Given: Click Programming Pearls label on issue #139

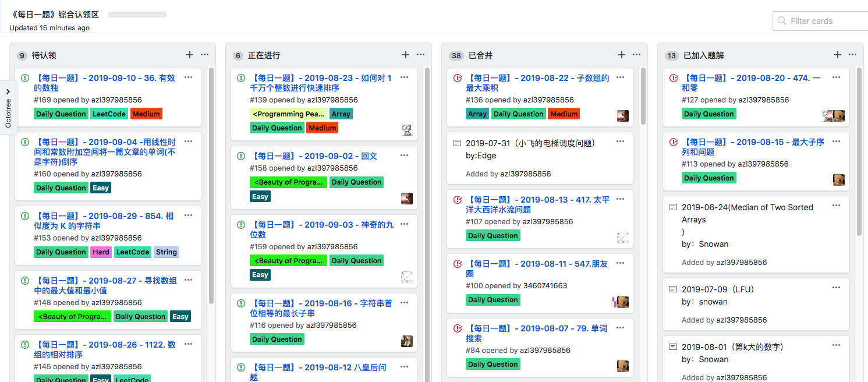Looking at the screenshot, I should (289, 114).
